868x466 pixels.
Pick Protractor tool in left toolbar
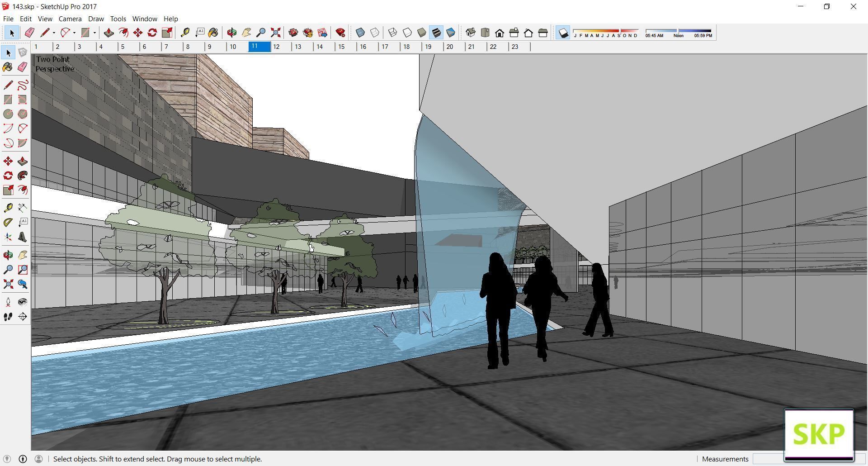pyautogui.click(x=8, y=223)
